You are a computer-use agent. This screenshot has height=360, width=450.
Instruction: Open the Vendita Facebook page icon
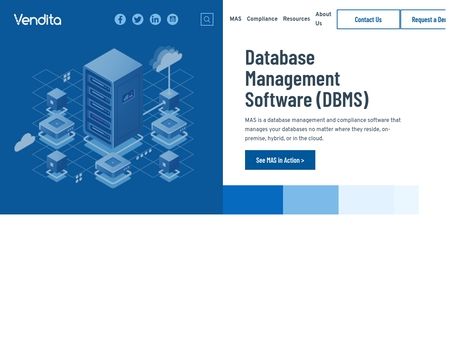120,19
